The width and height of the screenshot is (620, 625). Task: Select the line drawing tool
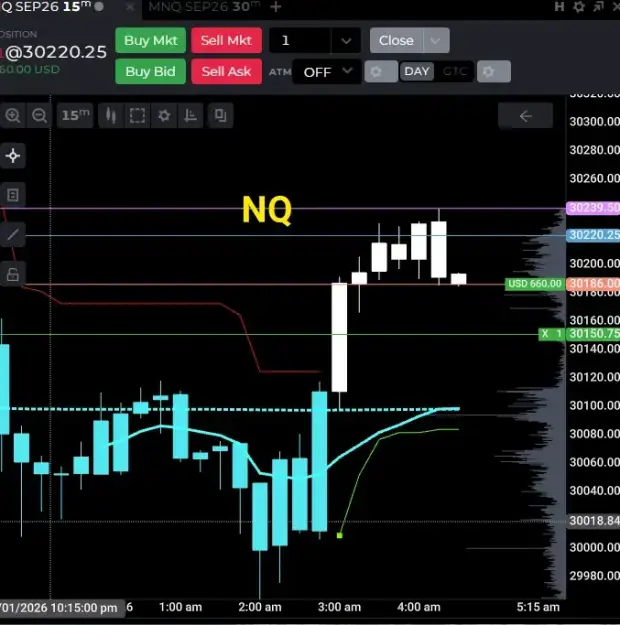13,234
